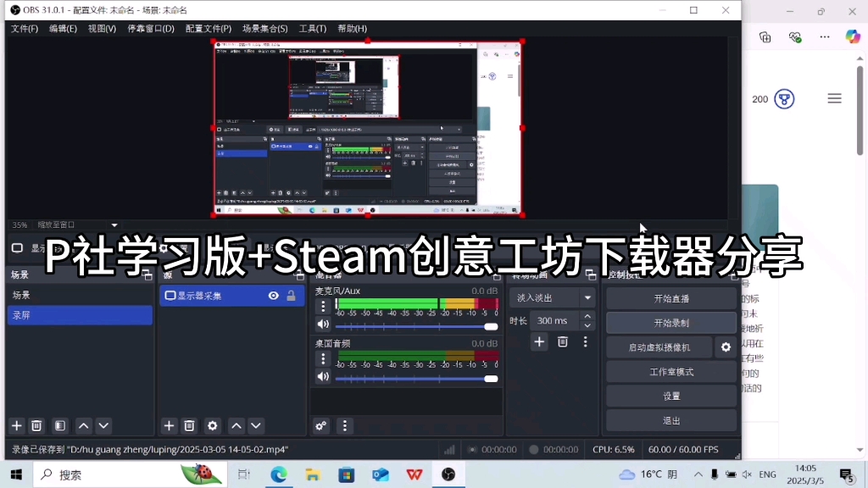Pop out the 场景 dock panel
This screenshot has height=488, width=868.
pos(147,275)
